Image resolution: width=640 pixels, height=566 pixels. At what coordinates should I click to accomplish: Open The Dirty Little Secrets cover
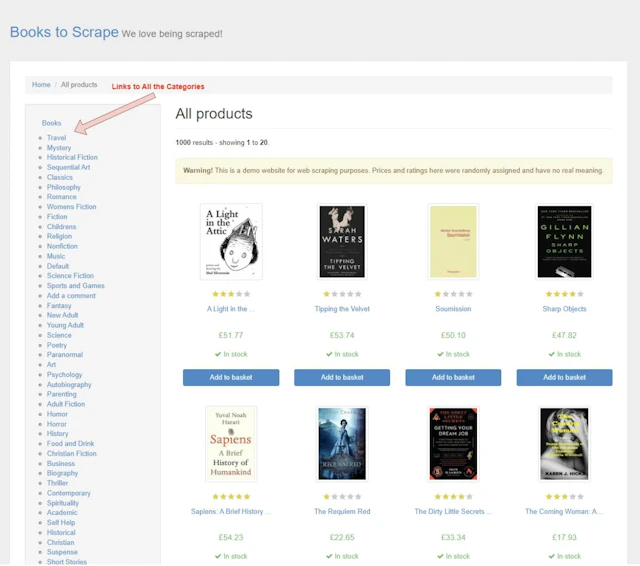(x=453, y=444)
